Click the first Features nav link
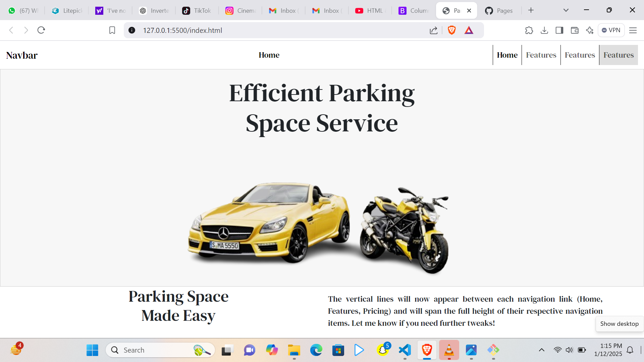This screenshot has height=362, width=644. point(541,55)
